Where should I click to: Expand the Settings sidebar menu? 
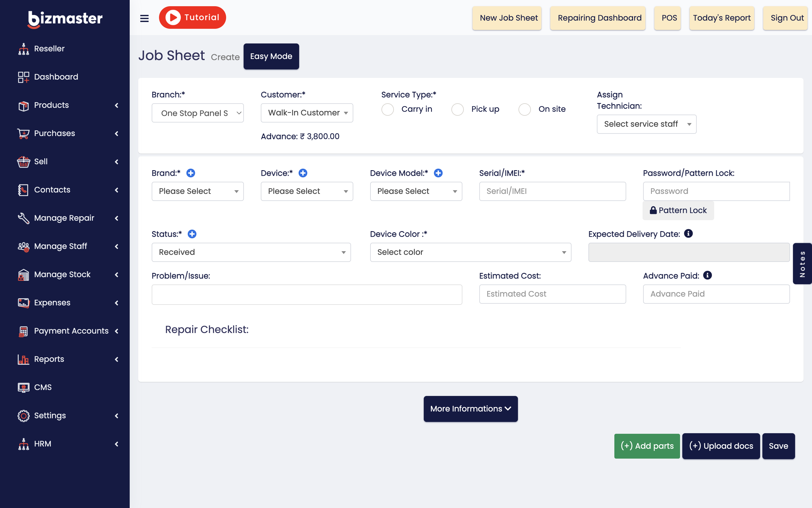[116, 416]
